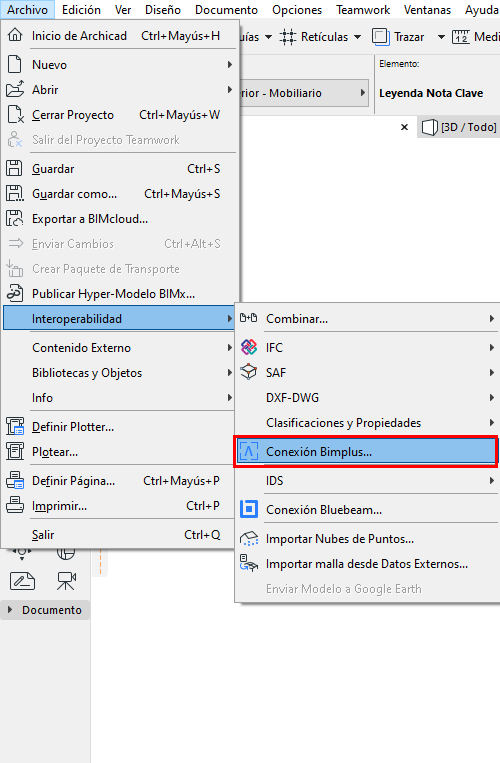The image size is (500, 763).
Task: Click the open-folder icon next to Abrir
Action: click(15, 90)
